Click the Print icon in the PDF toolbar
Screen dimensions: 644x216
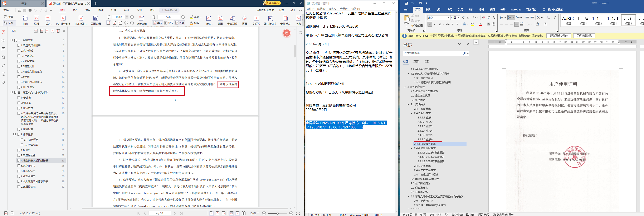[x=25, y=20]
